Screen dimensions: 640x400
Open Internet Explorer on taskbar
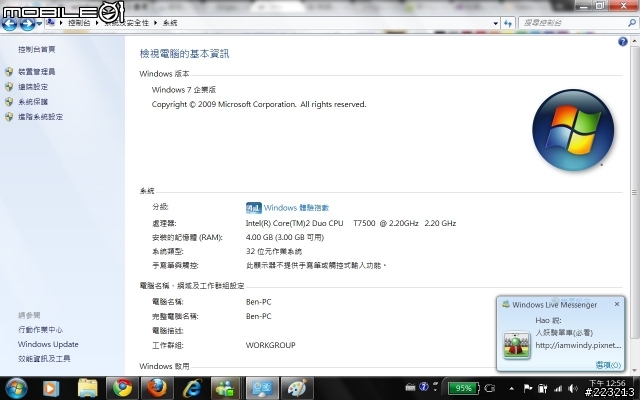(x=192, y=388)
